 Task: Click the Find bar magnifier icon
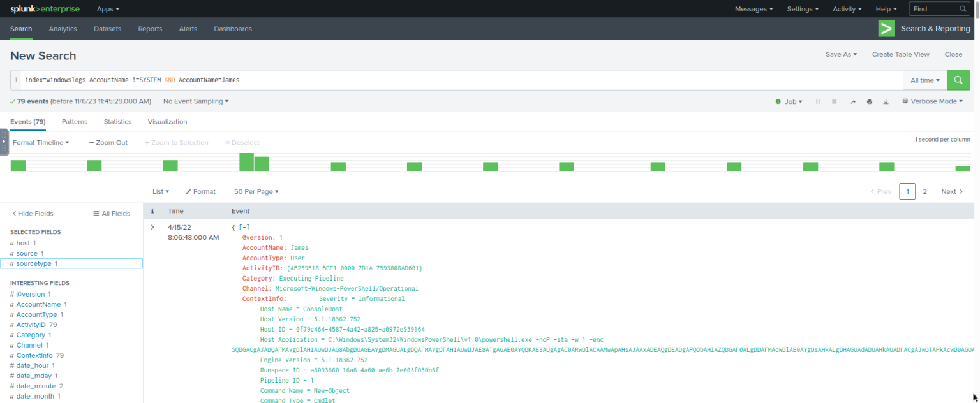963,9
